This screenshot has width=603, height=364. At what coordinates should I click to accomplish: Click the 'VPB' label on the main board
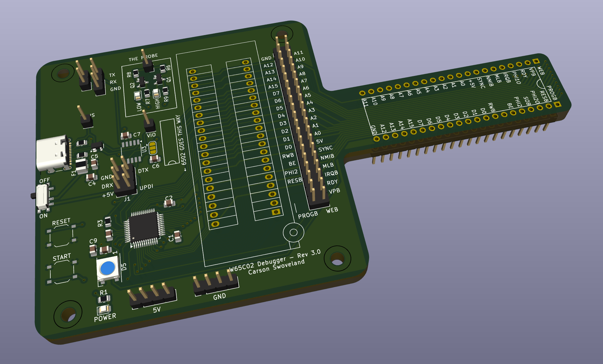334,191
